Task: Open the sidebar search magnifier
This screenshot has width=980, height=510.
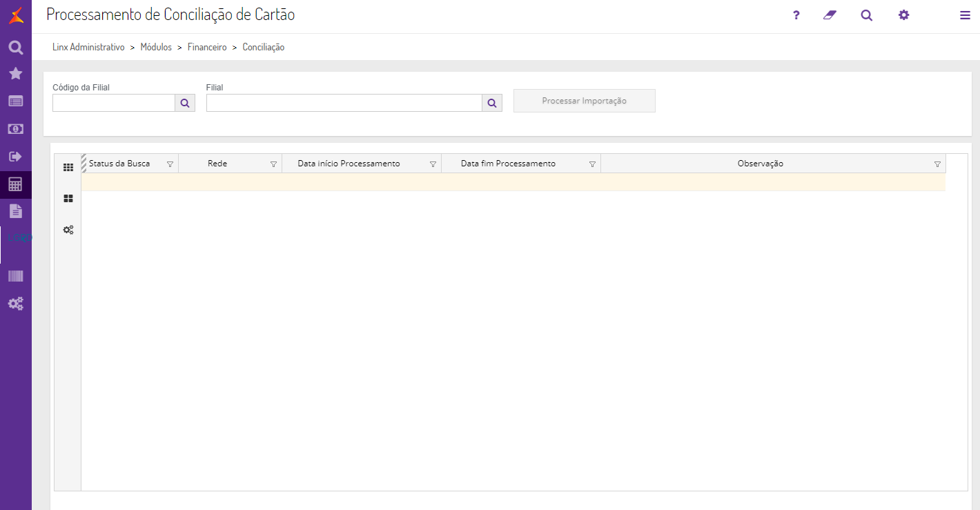Action: 16,48
